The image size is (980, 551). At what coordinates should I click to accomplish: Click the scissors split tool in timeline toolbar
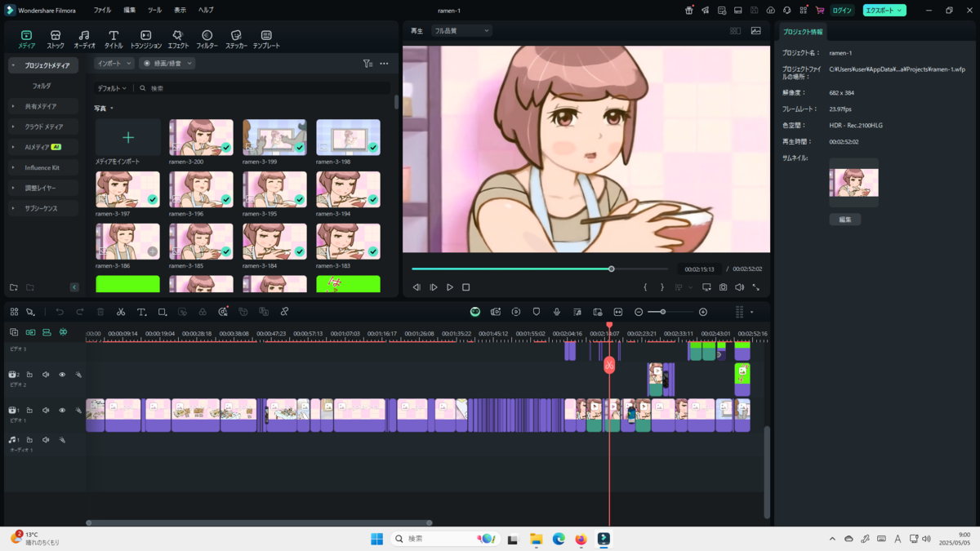tap(121, 312)
